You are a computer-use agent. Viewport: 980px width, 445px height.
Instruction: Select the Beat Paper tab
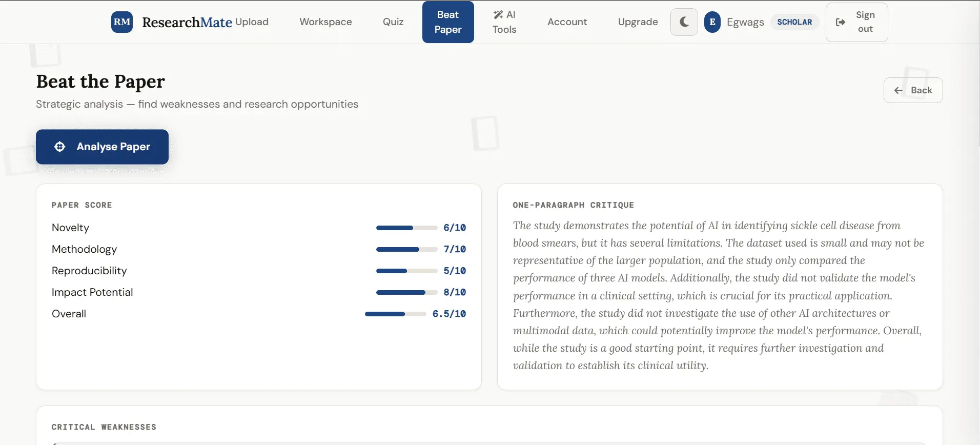coord(448,22)
